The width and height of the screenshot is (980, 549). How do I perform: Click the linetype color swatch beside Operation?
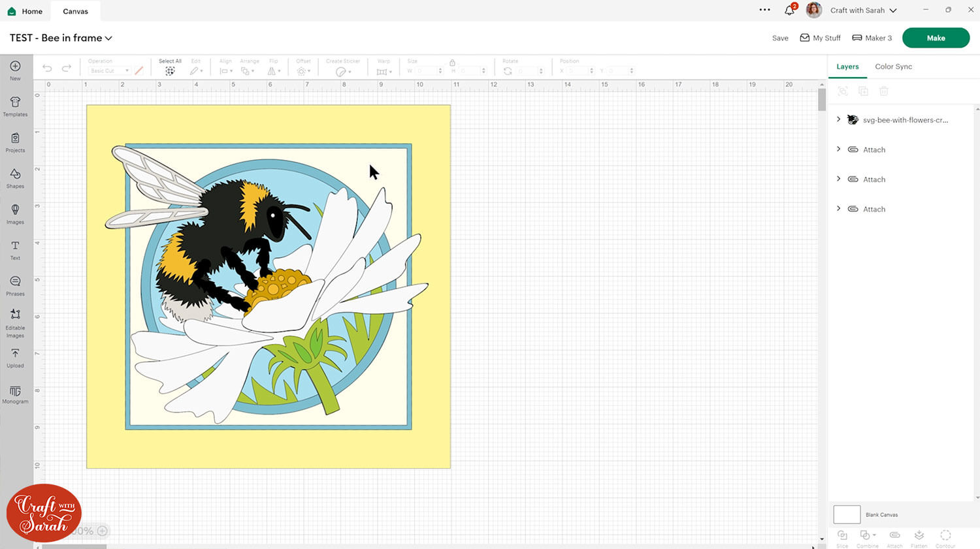tap(139, 71)
